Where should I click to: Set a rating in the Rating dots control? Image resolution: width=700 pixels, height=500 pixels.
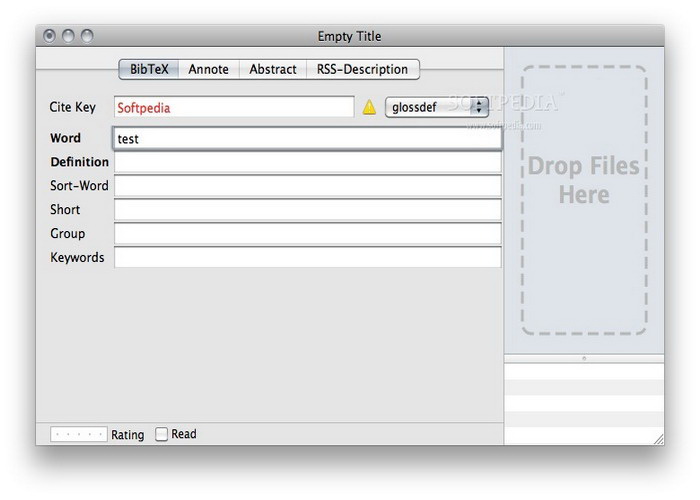coord(79,434)
